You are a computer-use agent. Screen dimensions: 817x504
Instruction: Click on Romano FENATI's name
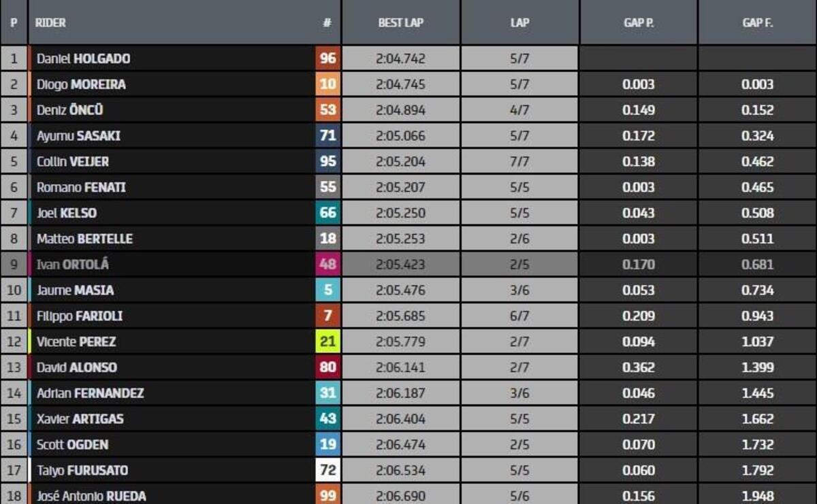click(81, 187)
